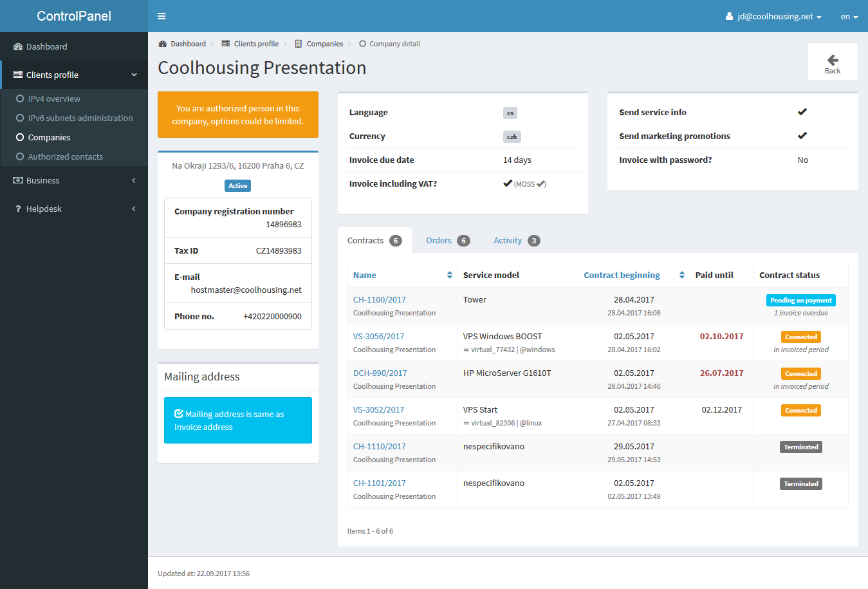The width and height of the screenshot is (868, 589).
Task: Click the Send service info checkmark
Action: 802,112
